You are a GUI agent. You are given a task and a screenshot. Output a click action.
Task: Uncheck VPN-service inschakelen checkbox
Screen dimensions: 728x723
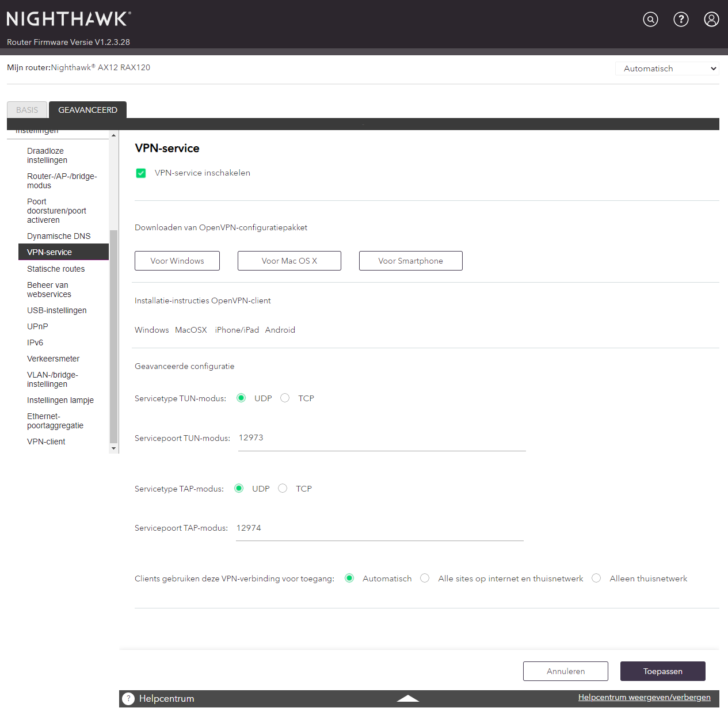(141, 173)
